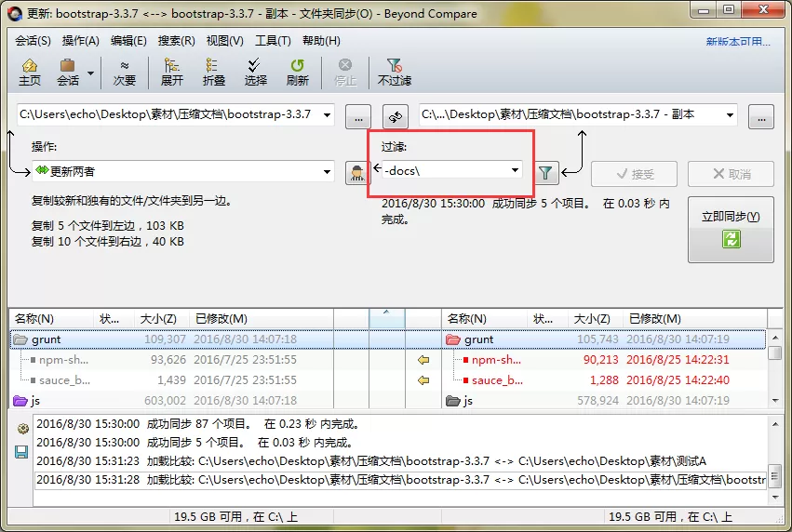This screenshot has width=792, height=532.
Task: Click the log pane scroll down arrow
Action: point(775,498)
